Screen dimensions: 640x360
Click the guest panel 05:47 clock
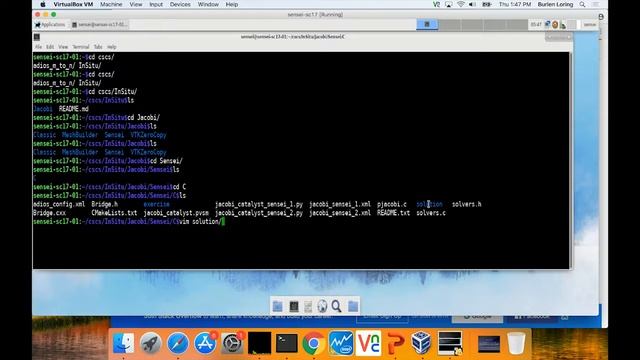[x=536, y=24]
